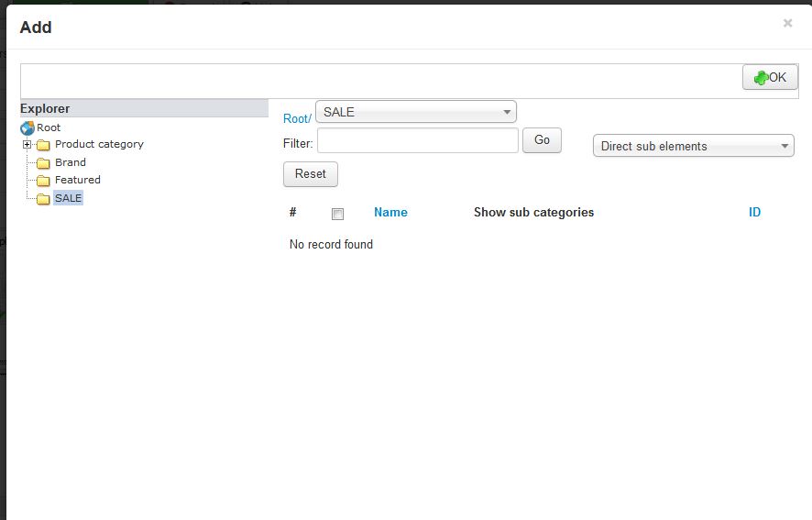Click the Brand folder icon
This screenshot has width=812, height=520.
click(x=43, y=163)
